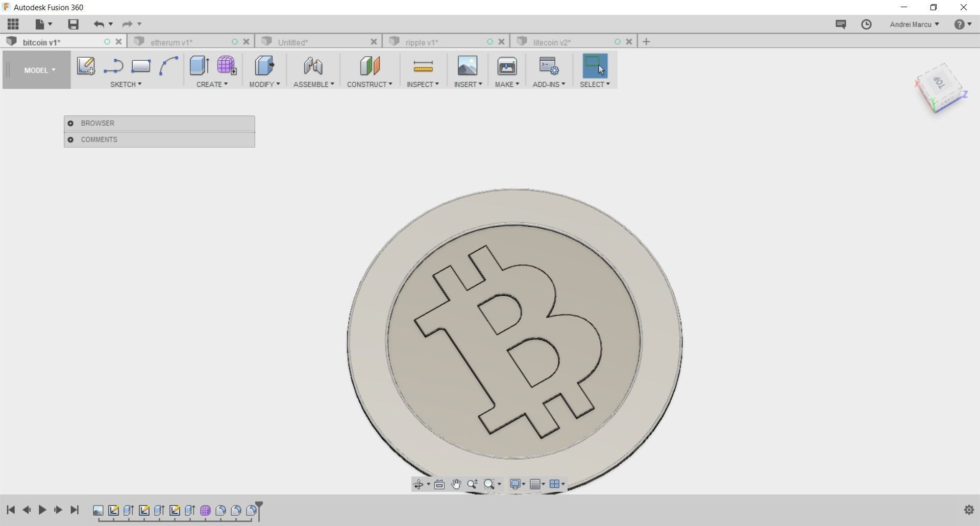Open the Grid and Snaps menu
The height and width of the screenshot is (526, 980).
point(537,484)
